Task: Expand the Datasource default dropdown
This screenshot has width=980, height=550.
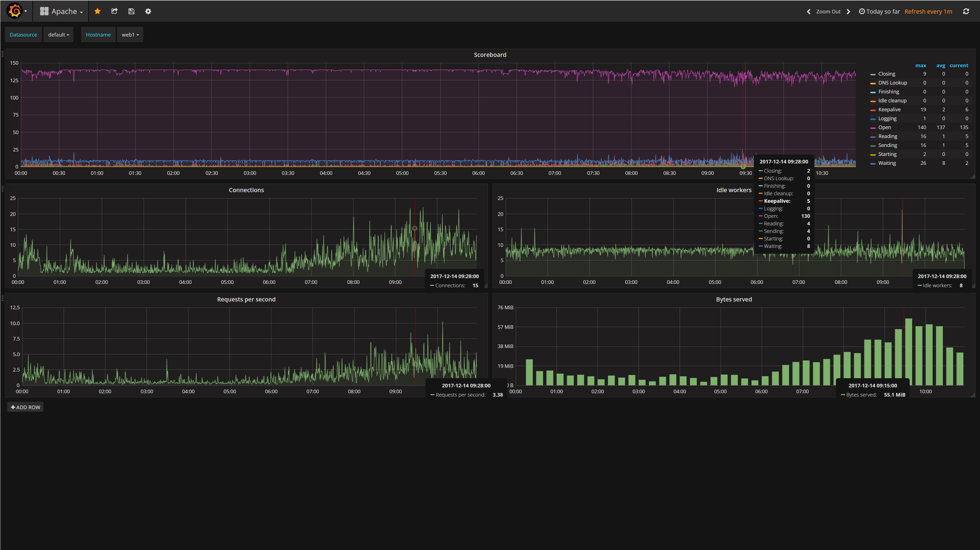Action: 58,35
